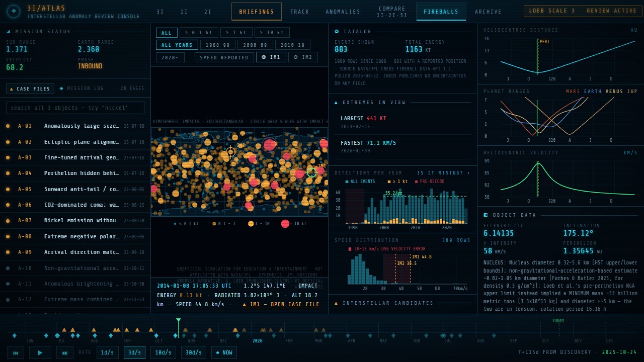This screenshot has width=644, height=362.
Task: Enable the ≥ 1 kt energy filter
Action: coord(236,33)
